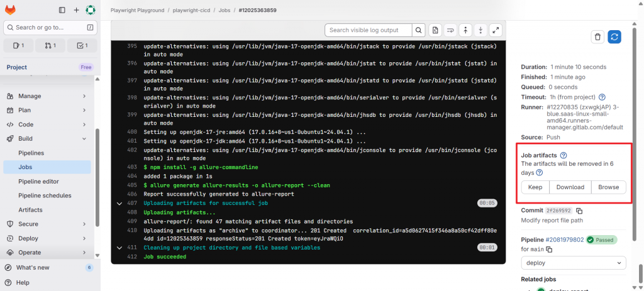Open Pipelines in the sidebar
Viewport: 644px width, 291px height.
tap(47, 153)
